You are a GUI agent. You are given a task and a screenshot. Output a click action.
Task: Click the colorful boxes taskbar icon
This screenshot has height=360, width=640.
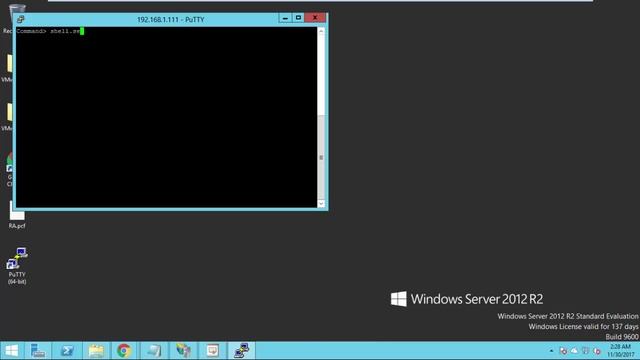[183, 351]
